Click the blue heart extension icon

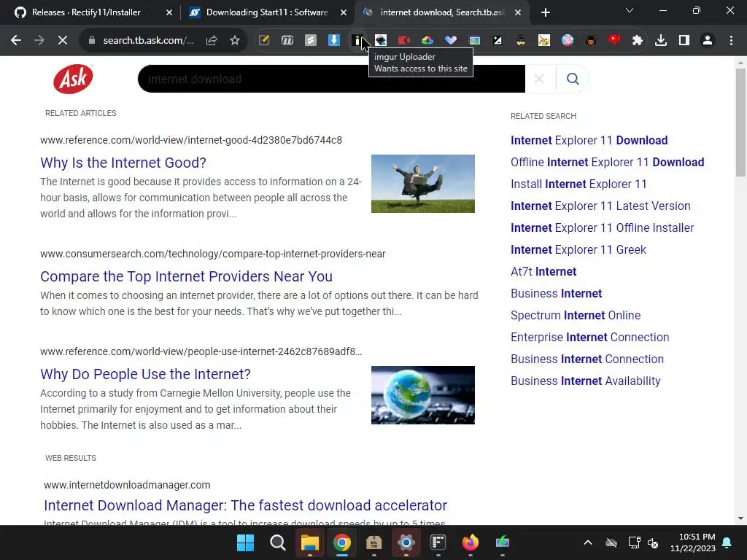click(451, 41)
